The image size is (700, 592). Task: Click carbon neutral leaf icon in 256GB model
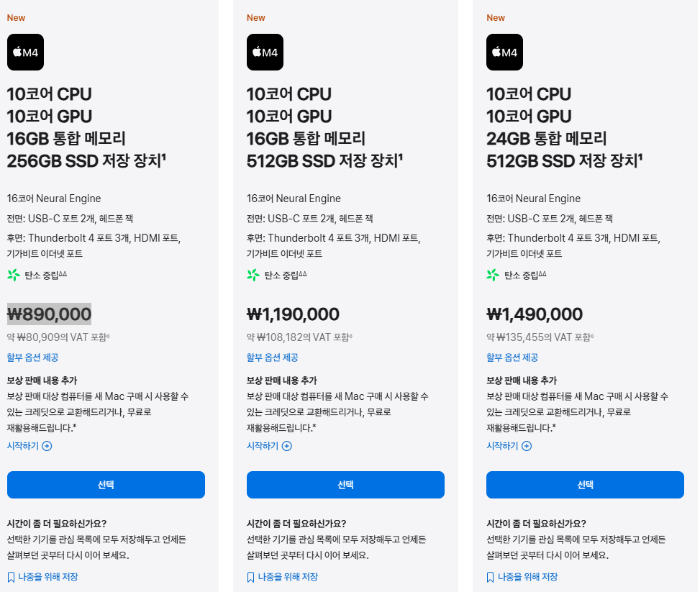pos(14,275)
